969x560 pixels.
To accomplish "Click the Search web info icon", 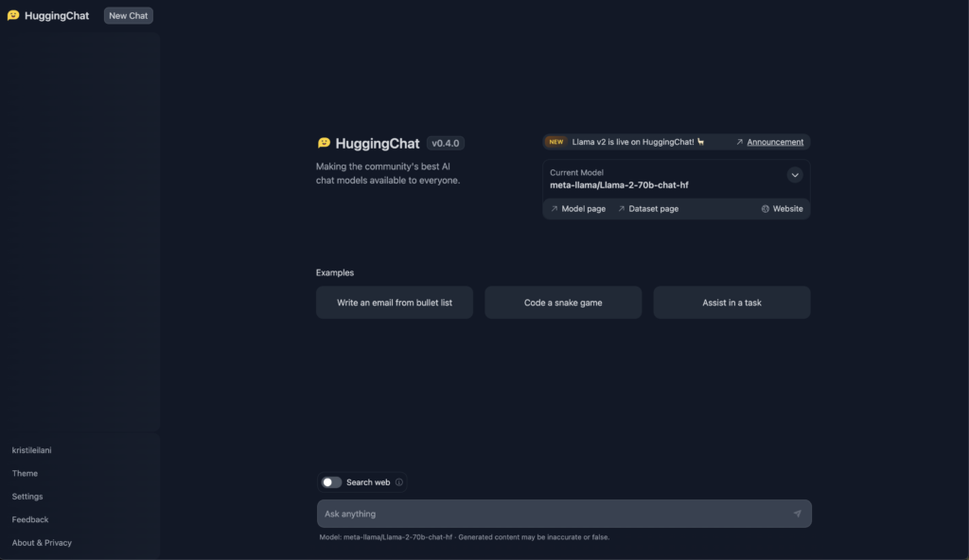I will pyautogui.click(x=399, y=482).
